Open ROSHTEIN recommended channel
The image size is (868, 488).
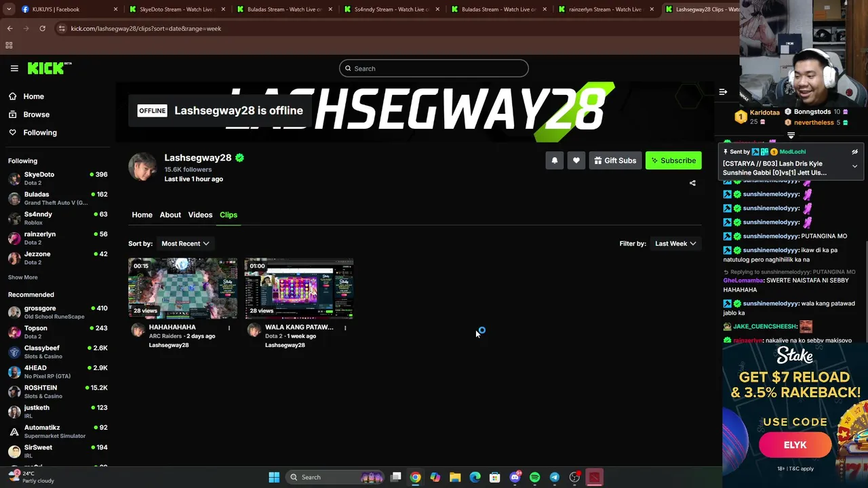click(x=58, y=391)
